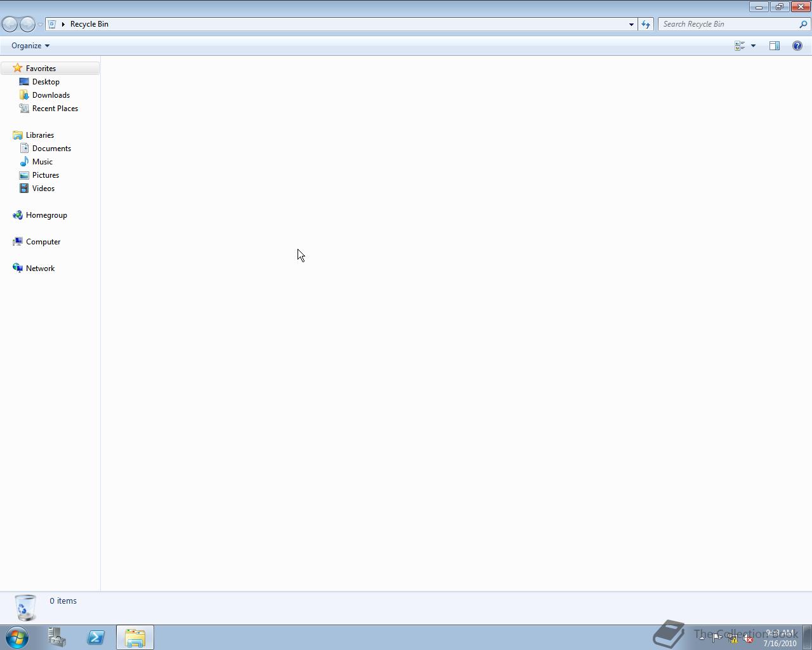Image resolution: width=812 pixels, height=650 pixels.
Task: Click the Libraries icon
Action: coord(18,135)
